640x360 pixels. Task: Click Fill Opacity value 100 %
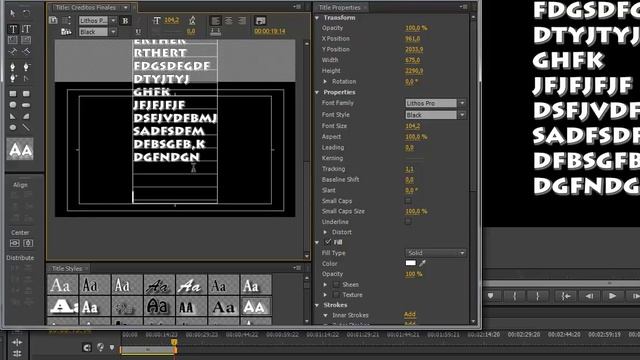click(413, 274)
